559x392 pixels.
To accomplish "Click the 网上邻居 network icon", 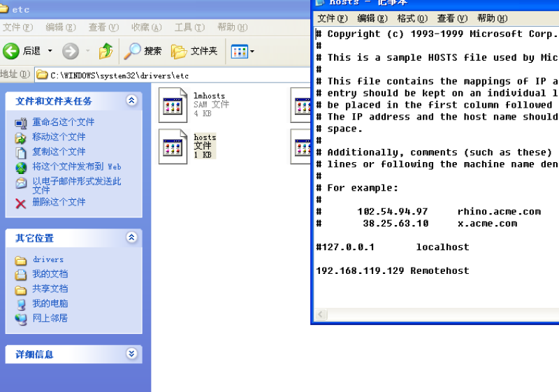I will point(21,319).
